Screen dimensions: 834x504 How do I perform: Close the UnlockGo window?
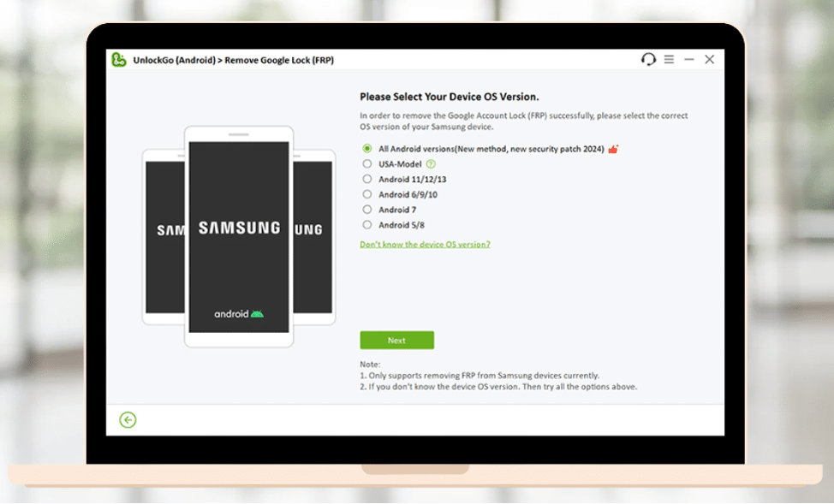(x=710, y=60)
